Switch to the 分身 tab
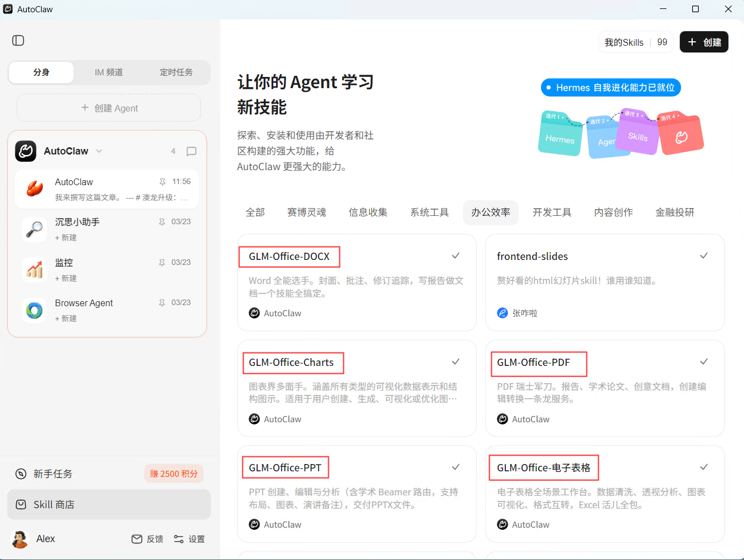The height and width of the screenshot is (560, 744). point(41,73)
